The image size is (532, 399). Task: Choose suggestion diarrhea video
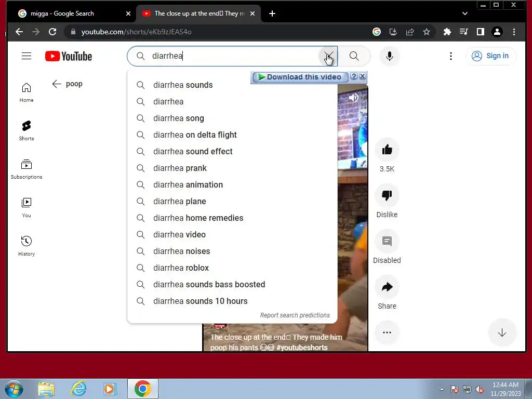point(232,234)
